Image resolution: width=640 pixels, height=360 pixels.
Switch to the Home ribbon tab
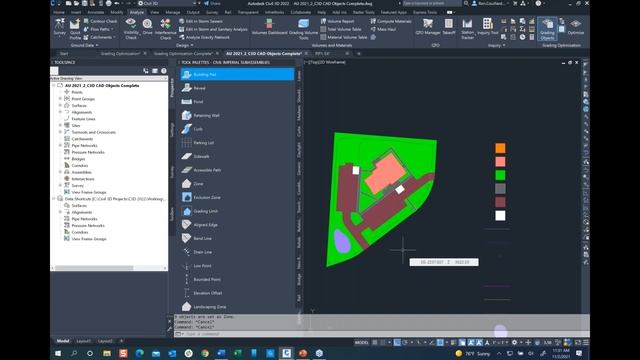(59, 12)
